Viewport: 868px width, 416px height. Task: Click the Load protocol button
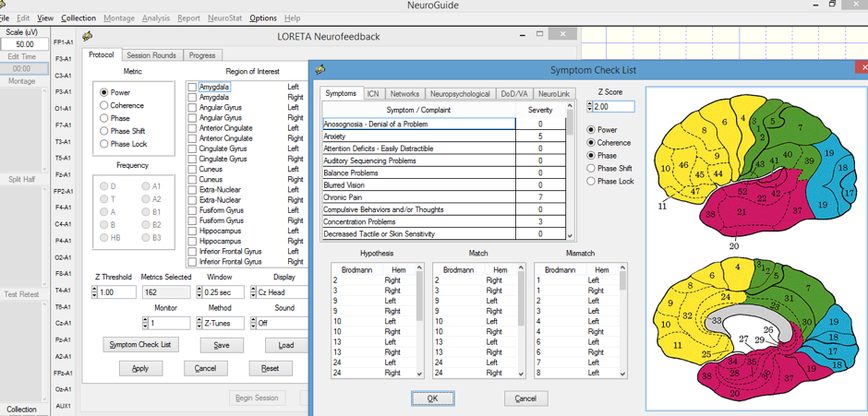tap(286, 345)
